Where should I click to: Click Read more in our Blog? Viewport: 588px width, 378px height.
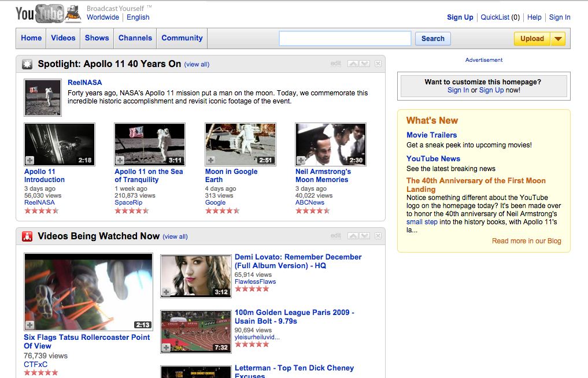(527, 241)
